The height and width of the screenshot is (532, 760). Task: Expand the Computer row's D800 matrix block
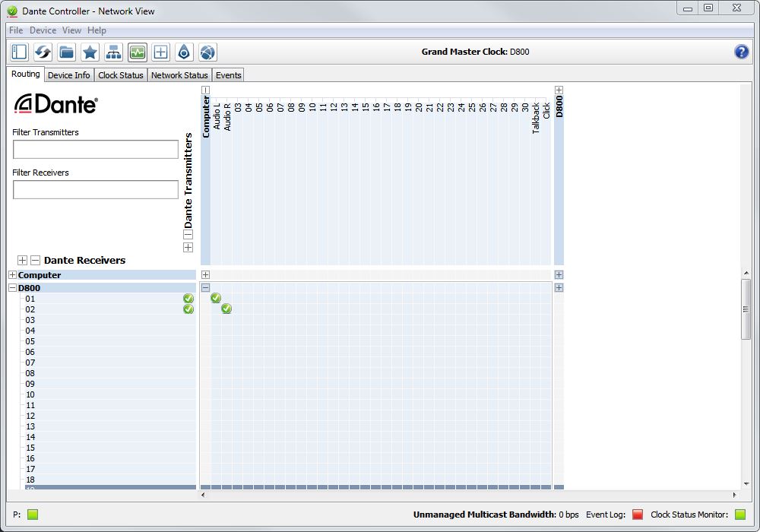[559, 274]
